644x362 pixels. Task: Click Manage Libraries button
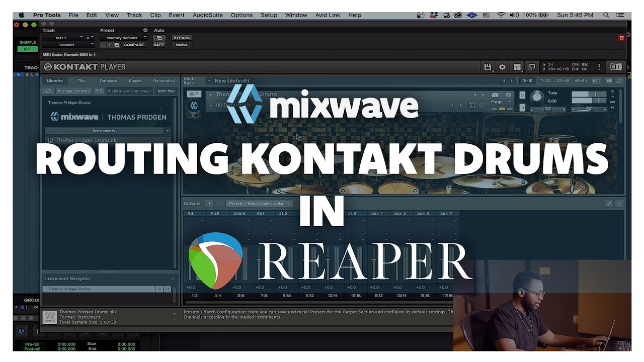click(73, 91)
